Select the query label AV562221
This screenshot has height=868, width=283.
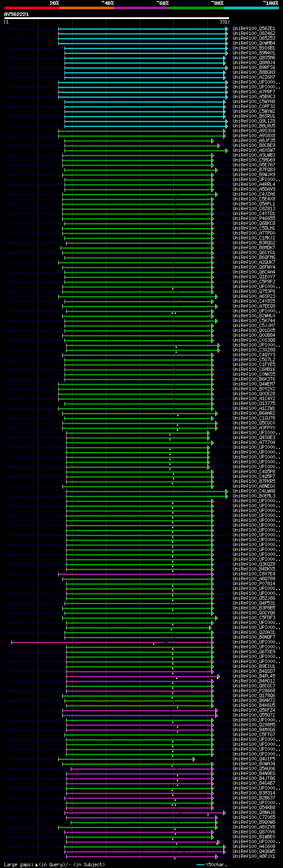click(16, 14)
